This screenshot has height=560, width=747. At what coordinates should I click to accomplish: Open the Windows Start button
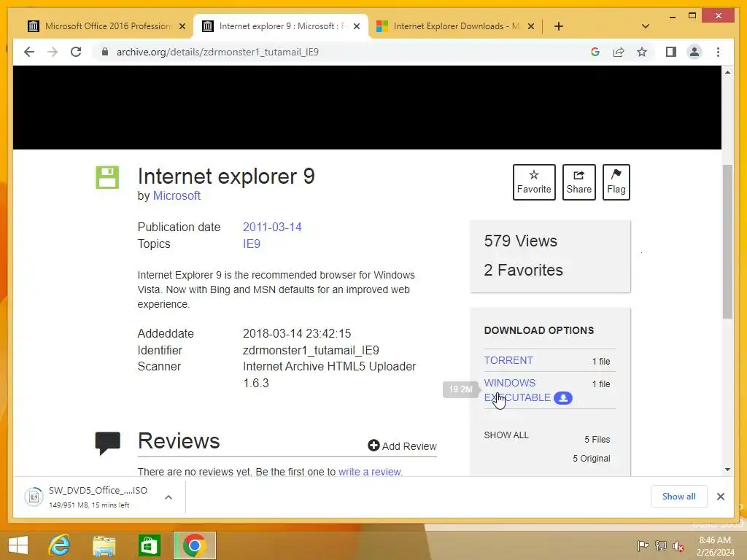click(x=18, y=545)
